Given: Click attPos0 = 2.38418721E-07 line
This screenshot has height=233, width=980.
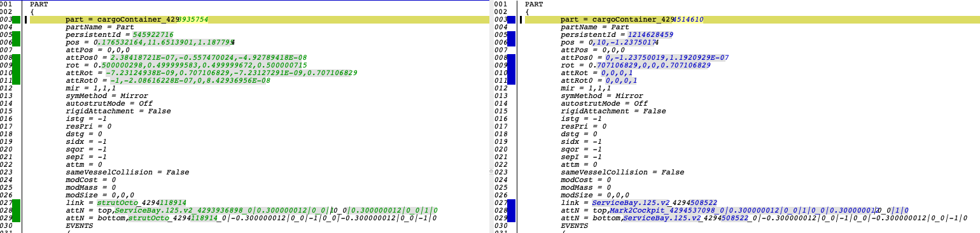Looking at the screenshot, I should [186, 57].
